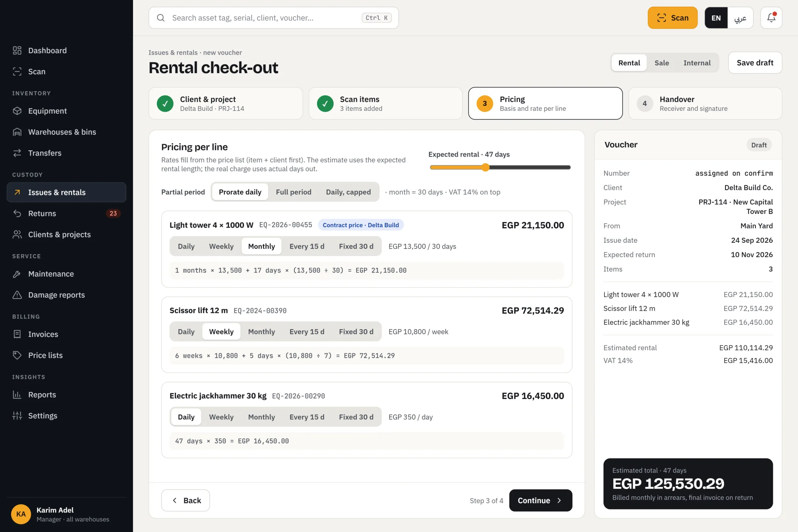The height and width of the screenshot is (532, 798).
Task: Set Electric jackhammer basis to Fixed 30 d
Action: pos(356,417)
